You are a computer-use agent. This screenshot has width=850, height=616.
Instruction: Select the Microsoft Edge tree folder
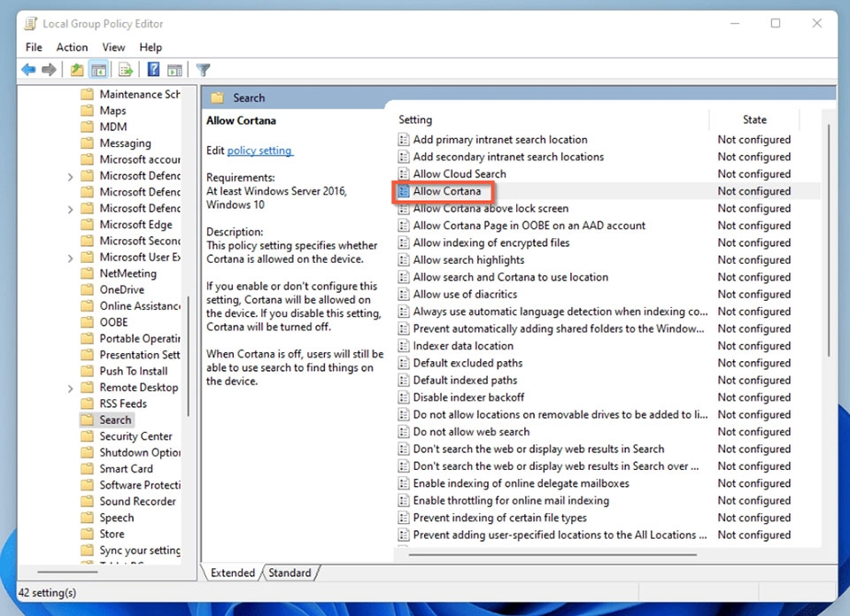click(135, 224)
